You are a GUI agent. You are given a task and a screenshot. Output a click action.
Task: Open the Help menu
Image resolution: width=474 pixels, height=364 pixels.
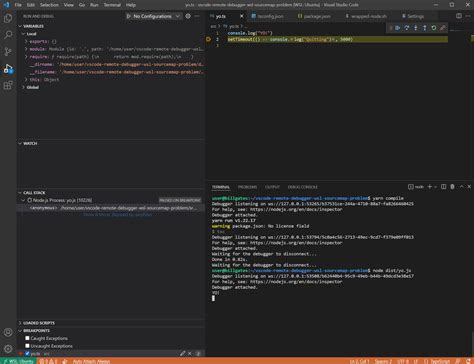pos(131,5)
